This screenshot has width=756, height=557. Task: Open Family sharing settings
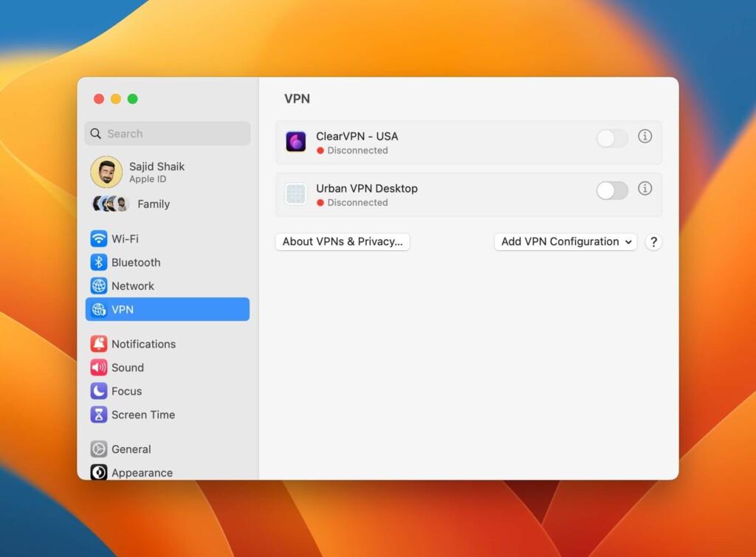[153, 204]
